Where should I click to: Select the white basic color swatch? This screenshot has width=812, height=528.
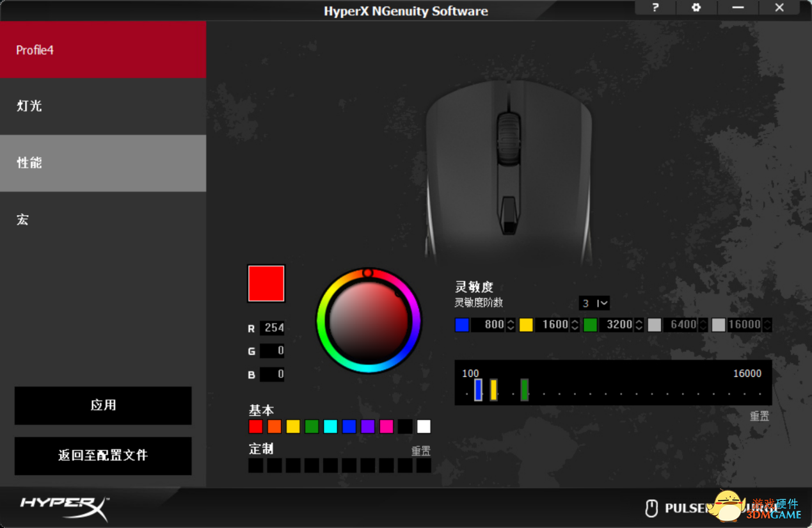click(424, 426)
